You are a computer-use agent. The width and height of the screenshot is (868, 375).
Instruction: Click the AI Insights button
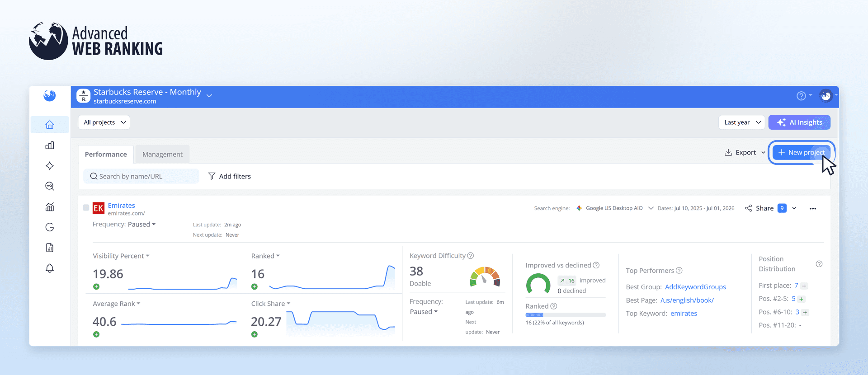(x=799, y=122)
